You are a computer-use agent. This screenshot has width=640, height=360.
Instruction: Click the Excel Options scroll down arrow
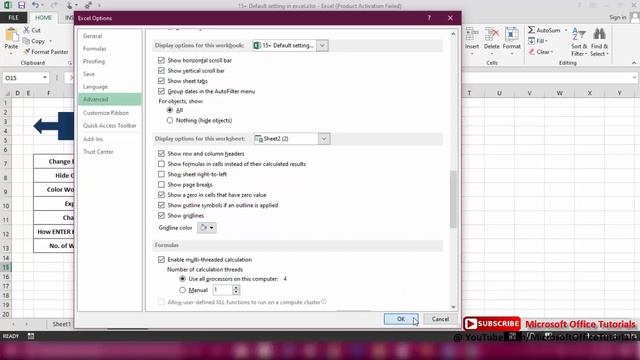(453, 307)
